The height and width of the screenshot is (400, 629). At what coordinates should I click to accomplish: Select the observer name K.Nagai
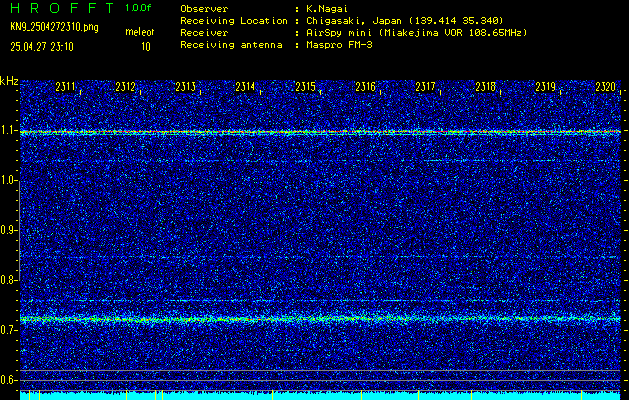327,8
